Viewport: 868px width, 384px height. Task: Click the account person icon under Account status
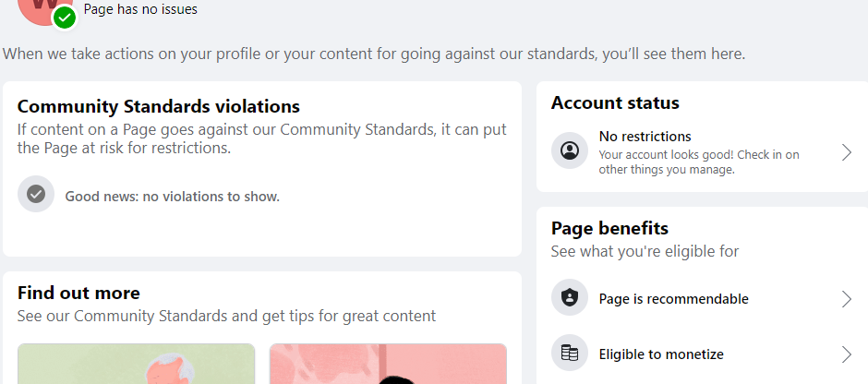[x=570, y=150]
